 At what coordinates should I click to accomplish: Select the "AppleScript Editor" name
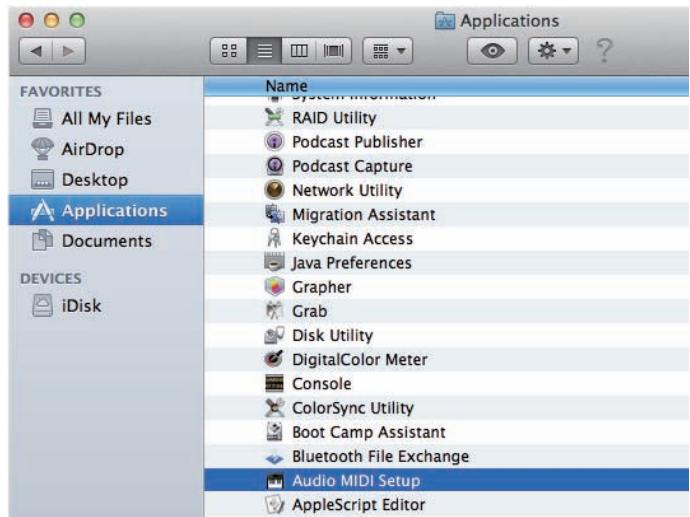[359, 505]
